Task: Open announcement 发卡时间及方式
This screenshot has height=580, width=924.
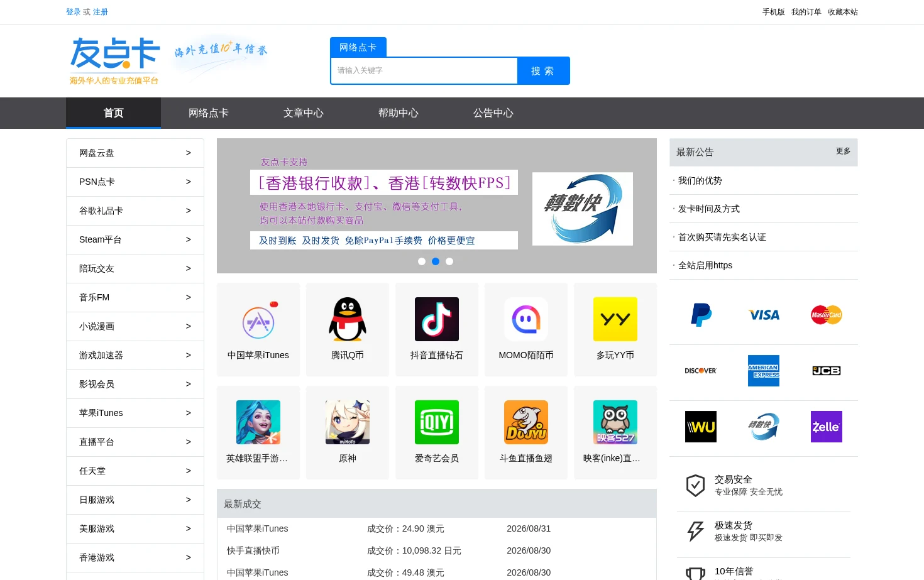Action: coord(708,209)
